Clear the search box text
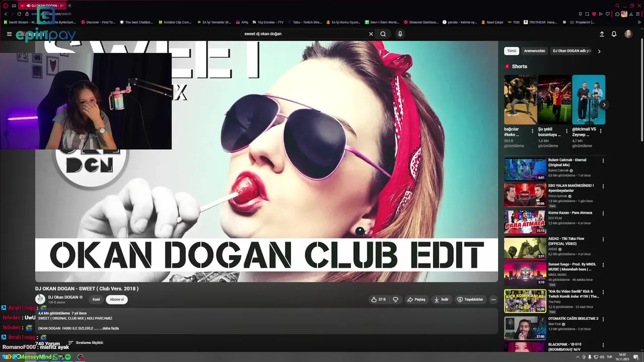The image size is (644, 362). click(x=371, y=34)
